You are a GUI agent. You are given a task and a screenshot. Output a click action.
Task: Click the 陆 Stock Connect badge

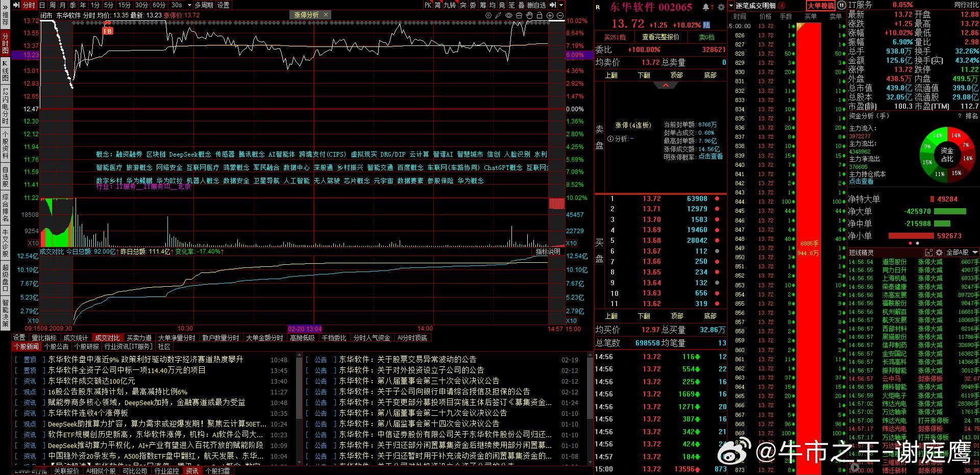[706, 25]
